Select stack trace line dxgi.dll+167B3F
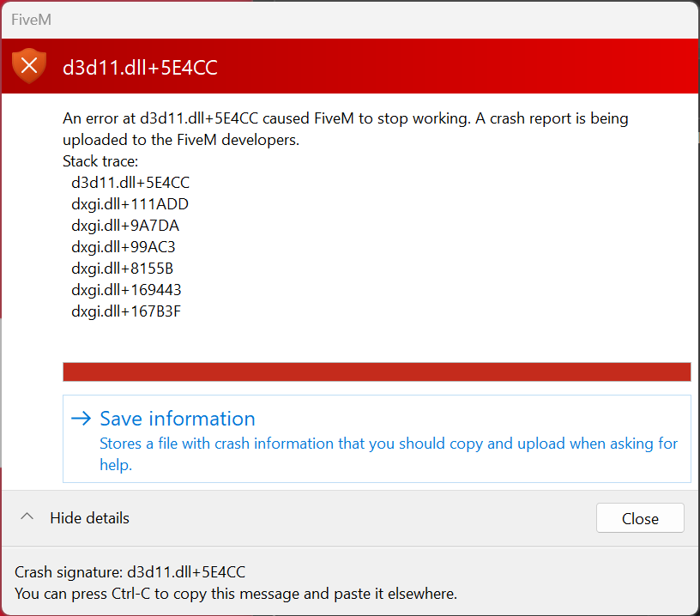Image resolution: width=700 pixels, height=616 pixels. point(126,311)
